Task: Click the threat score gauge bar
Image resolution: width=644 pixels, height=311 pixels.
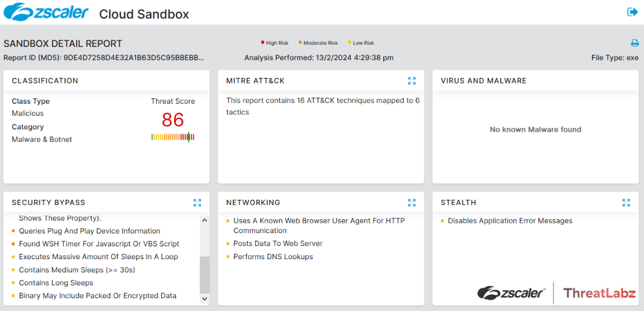Action: click(173, 137)
